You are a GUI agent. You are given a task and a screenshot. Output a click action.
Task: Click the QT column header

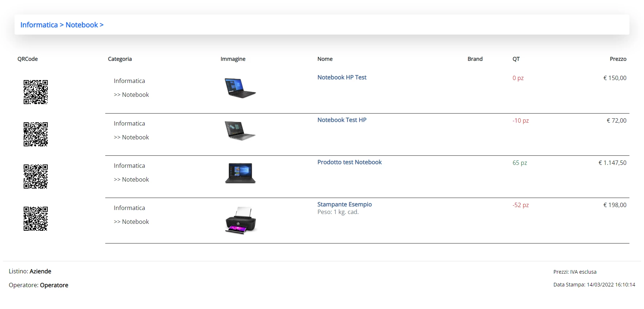pos(516,59)
